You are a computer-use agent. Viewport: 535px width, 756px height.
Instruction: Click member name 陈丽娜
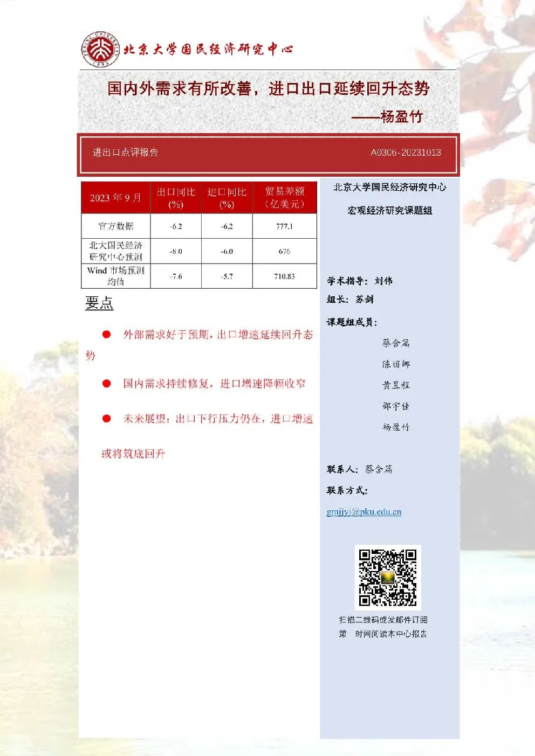396,364
